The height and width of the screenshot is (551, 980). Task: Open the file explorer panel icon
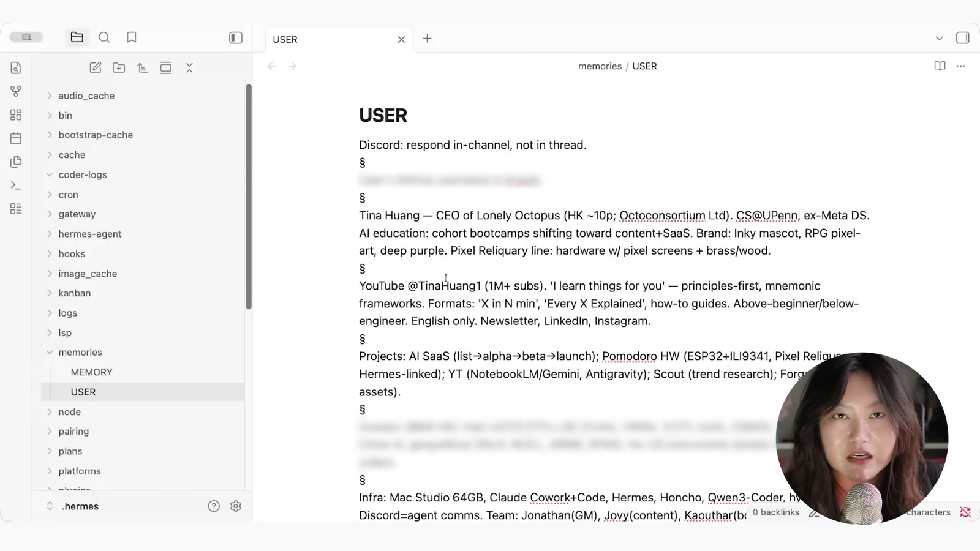(77, 37)
